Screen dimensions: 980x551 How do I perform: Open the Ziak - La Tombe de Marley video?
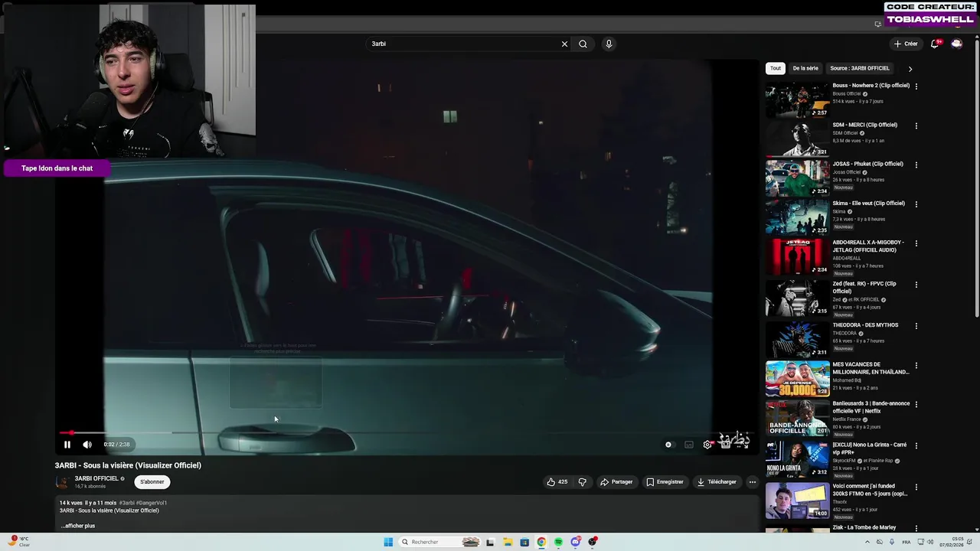(x=864, y=527)
